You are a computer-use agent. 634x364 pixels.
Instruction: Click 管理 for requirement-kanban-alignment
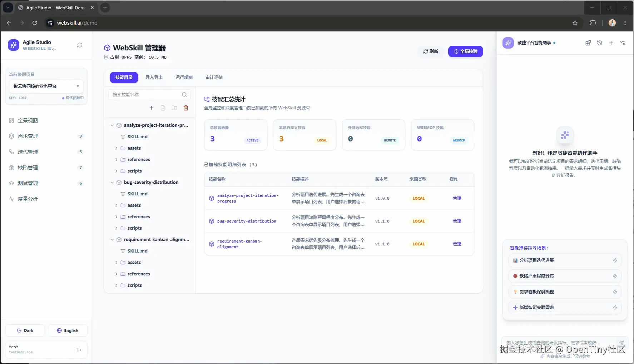(x=457, y=244)
